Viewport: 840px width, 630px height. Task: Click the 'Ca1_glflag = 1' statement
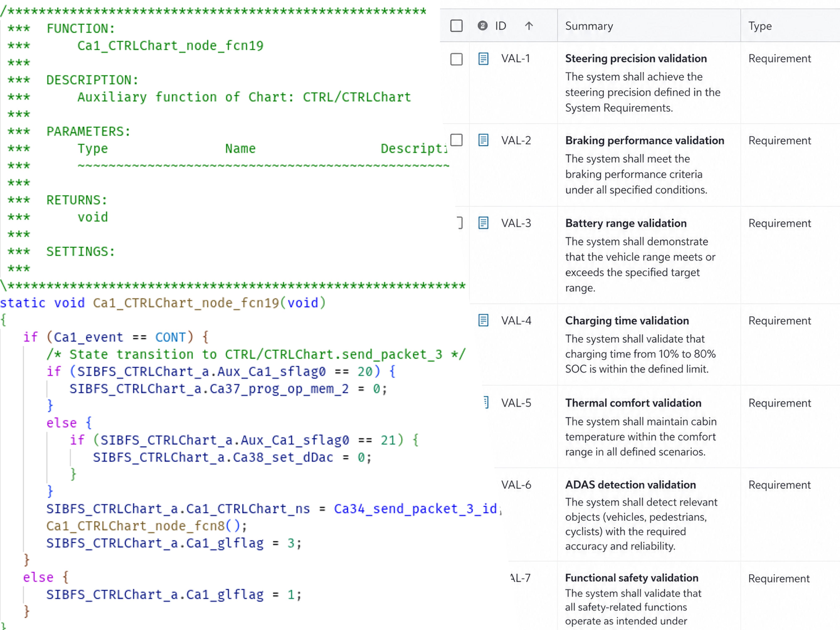coord(174,595)
